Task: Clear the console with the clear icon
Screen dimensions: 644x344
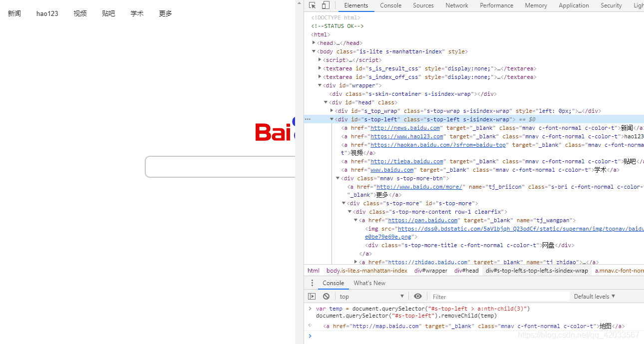Action: click(326, 297)
